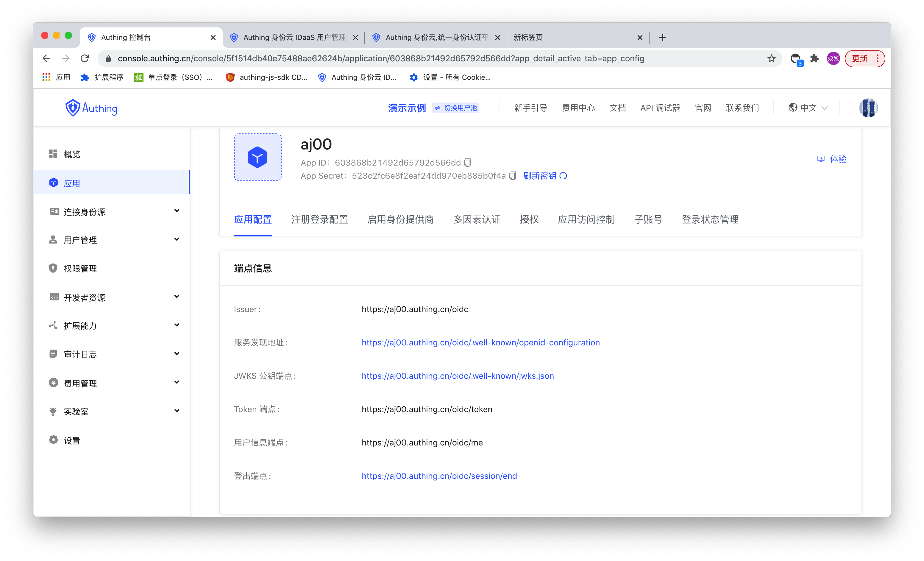
Task: Switch to the 注册登录配置 tab
Action: pyautogui.click(x=319, y=220)
